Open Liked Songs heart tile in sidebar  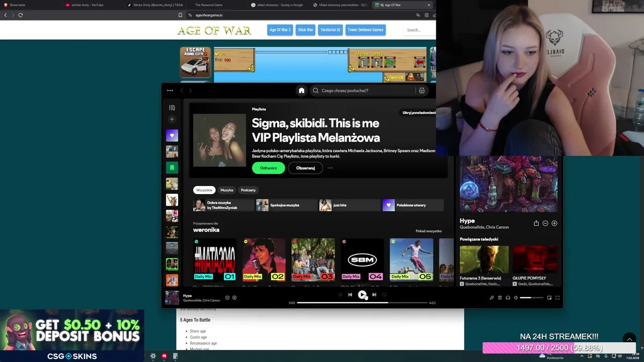click(x=172, y=135)
